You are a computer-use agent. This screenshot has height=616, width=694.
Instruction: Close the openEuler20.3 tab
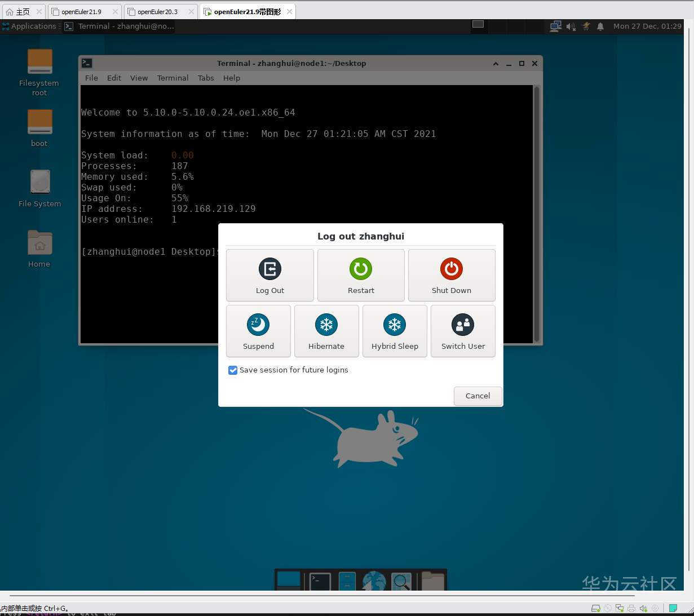pos(191,11)
